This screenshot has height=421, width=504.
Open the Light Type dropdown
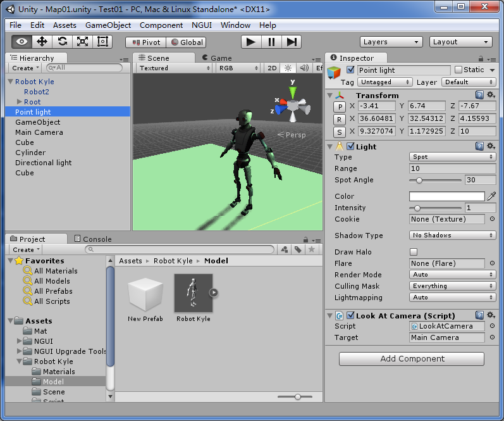pyautogui.click(x=452, y=157)
